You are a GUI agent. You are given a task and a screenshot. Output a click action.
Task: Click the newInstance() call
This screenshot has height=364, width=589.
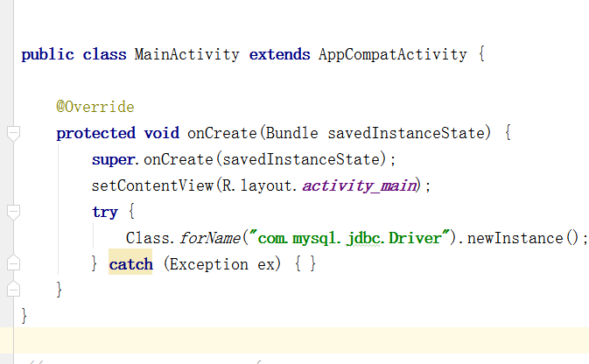tap(522, 239)
